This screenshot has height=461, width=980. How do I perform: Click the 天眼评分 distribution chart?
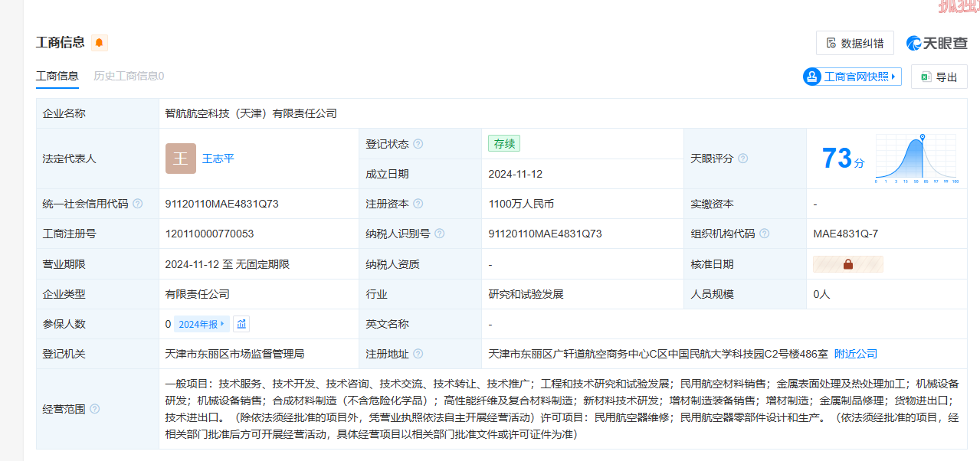[x=917, y=159]
